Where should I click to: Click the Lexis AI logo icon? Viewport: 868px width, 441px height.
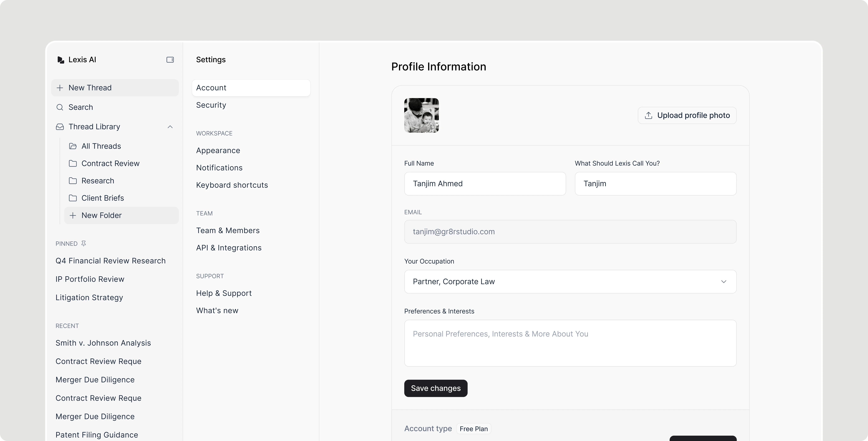61,60
